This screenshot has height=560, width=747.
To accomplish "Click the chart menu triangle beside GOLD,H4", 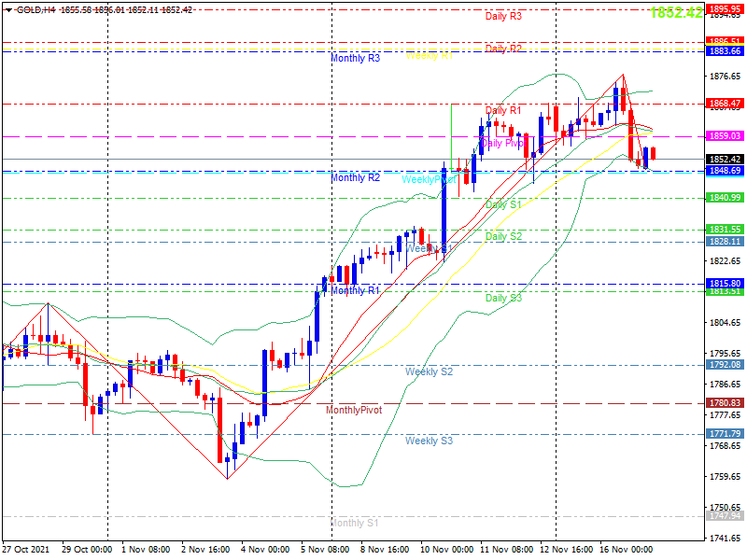I will (x=8, y=10).
